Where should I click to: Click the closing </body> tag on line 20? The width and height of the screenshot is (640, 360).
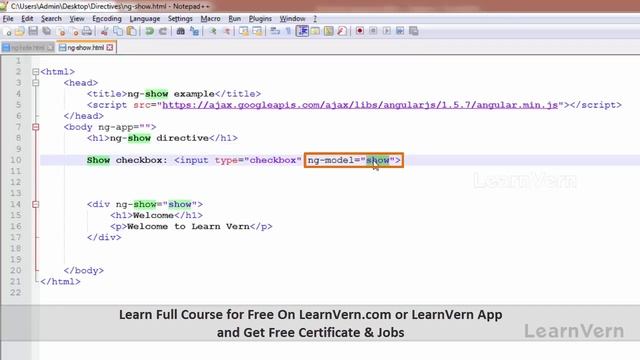[84, 270]
